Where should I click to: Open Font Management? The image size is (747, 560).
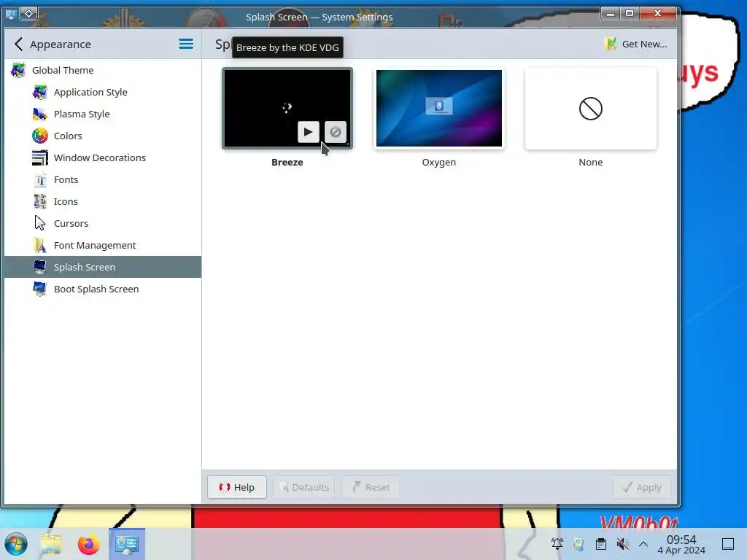103,246
